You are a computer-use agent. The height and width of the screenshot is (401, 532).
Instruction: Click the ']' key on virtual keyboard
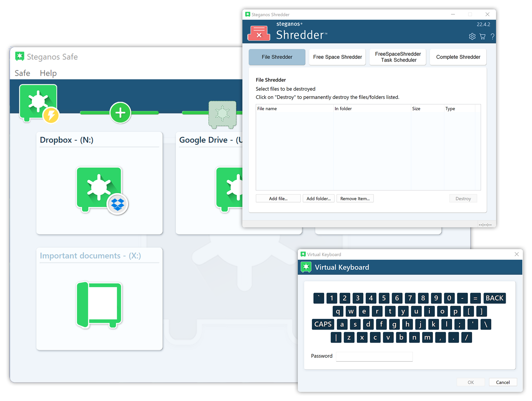click(482, 311)
